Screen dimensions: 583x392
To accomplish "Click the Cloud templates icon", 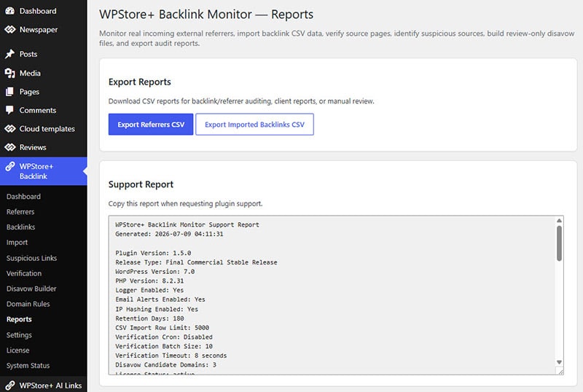I will click(x=9, y=129).
